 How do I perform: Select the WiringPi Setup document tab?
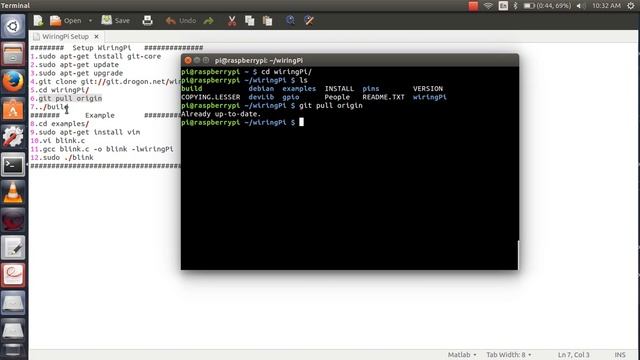65,36
